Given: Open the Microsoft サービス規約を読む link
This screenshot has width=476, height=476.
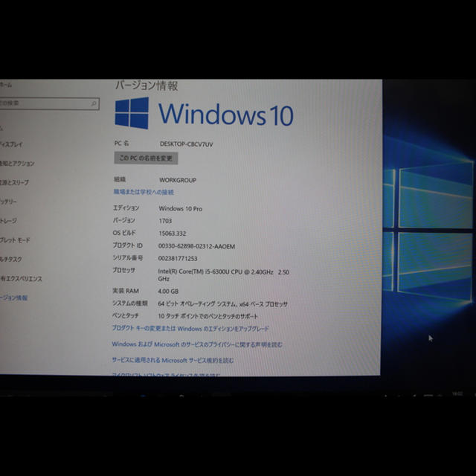Looking at the screenshot, I should coord(173,360).
